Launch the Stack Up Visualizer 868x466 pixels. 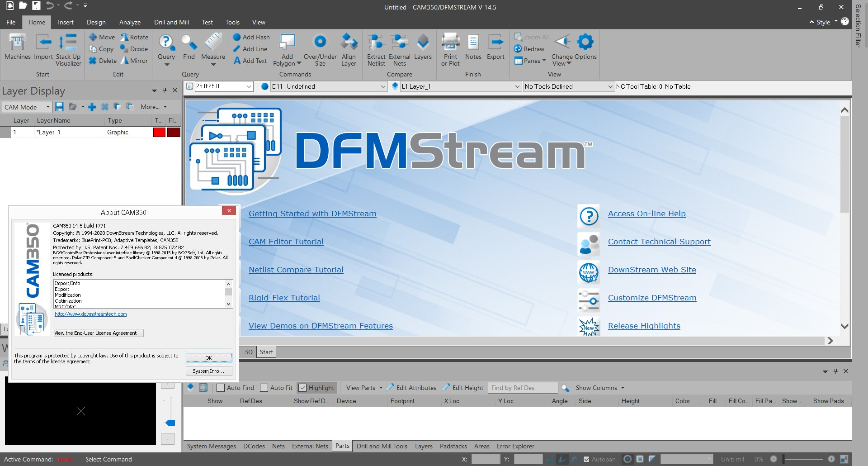(68, 50)
